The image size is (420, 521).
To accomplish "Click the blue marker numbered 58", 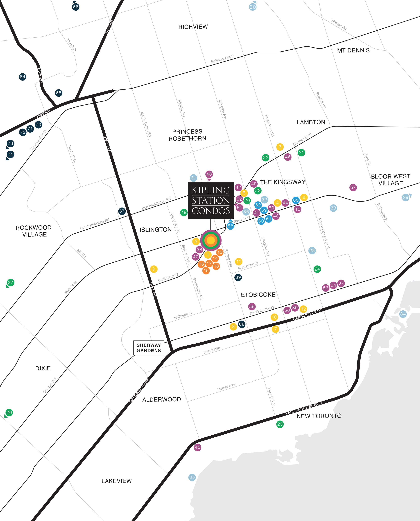I will (231, 226).
